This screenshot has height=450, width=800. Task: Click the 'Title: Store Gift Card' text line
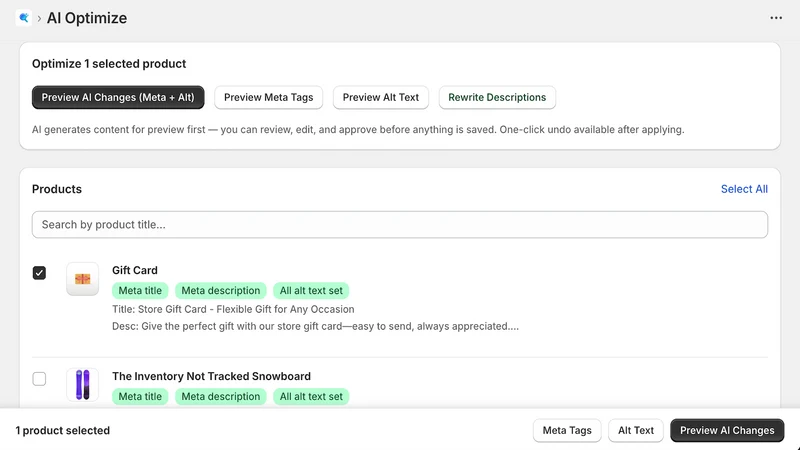pos(233,309)
